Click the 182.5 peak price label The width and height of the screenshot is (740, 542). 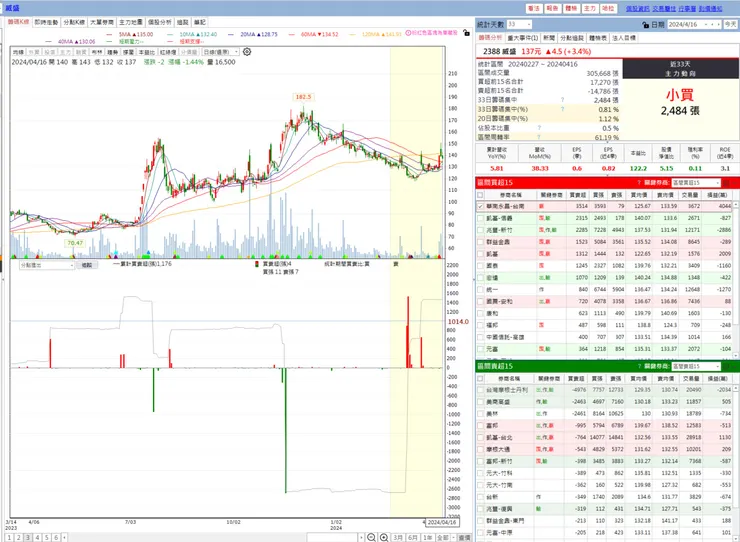(x=303, y=97)
